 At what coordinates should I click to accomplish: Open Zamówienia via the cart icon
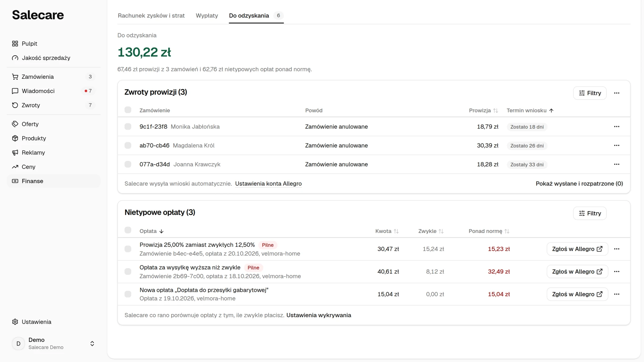[x=15, y=77]
